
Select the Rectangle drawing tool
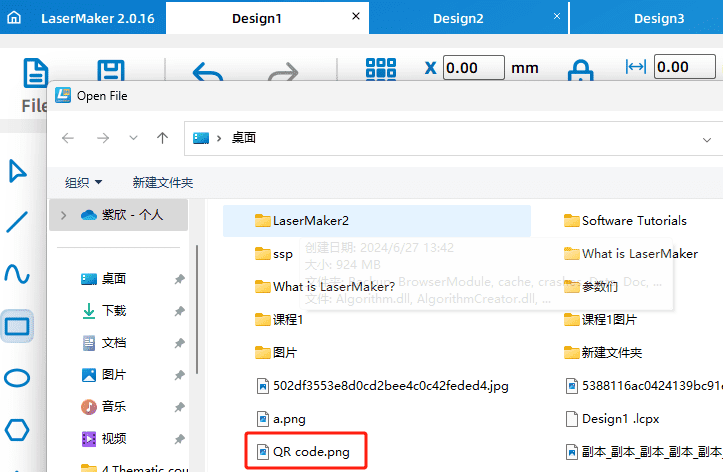(18, 326)
